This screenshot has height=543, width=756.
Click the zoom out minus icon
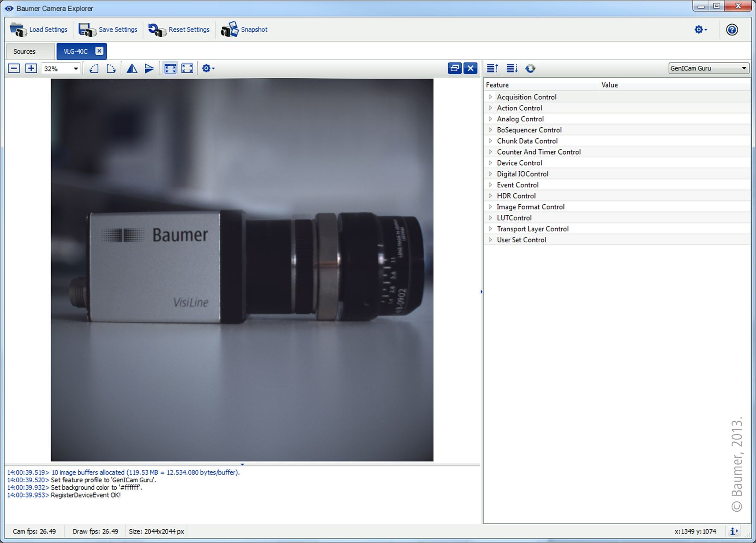14,68
